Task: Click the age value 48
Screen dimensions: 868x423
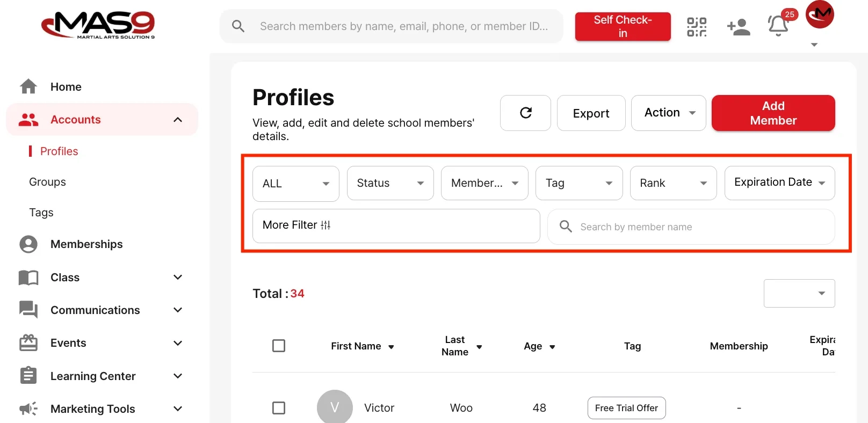Action: [539, 408]
